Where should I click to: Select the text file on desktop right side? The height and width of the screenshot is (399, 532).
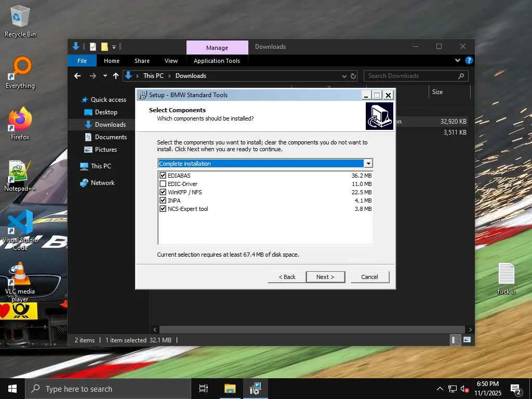click(x=506, y=279)
